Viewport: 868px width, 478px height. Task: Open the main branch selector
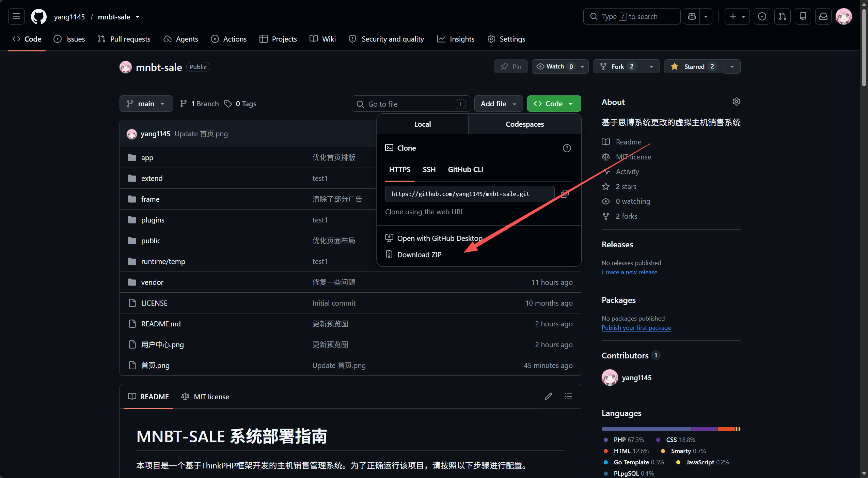[146, 104]
